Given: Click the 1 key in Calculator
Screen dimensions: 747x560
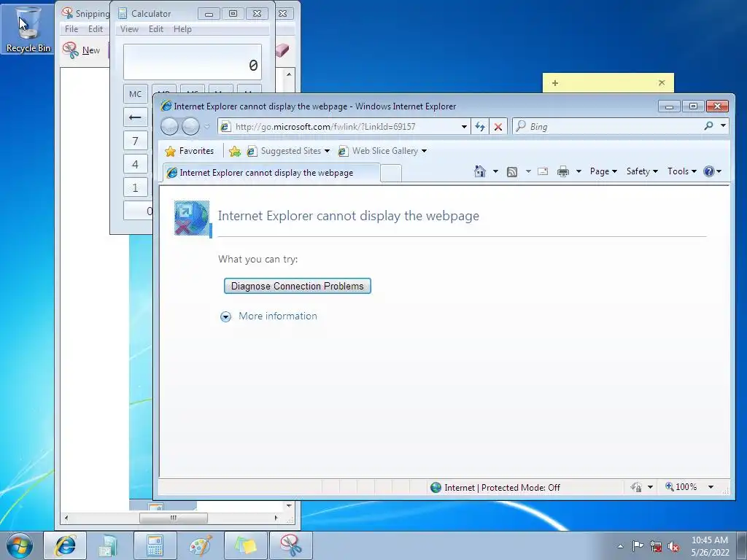Looking at the screenshot, I should tap(135, 187).
